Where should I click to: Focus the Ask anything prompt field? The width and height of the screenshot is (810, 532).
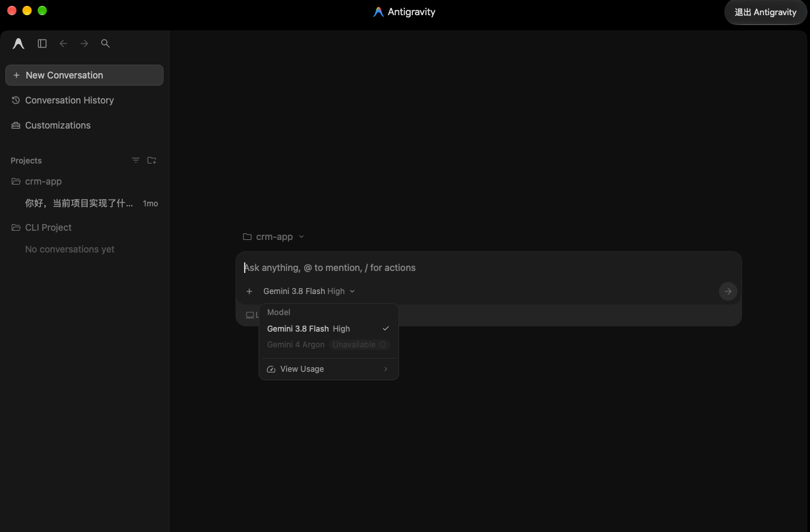click(x=488, y=268)
